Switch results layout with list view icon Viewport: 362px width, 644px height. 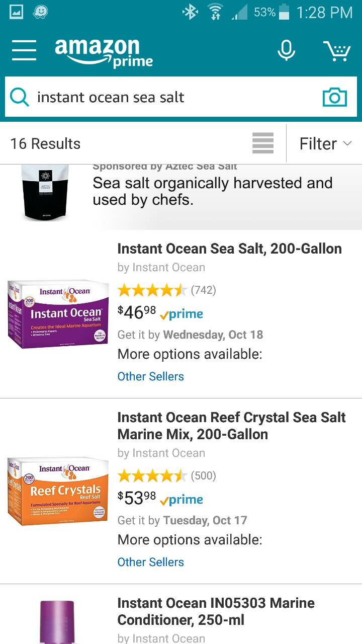tap(263, 143)
